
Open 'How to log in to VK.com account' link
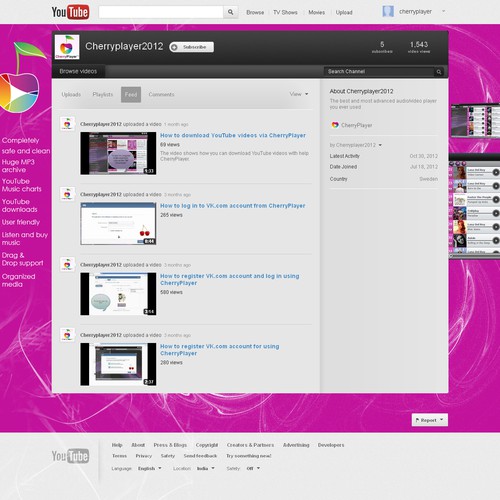233,206
